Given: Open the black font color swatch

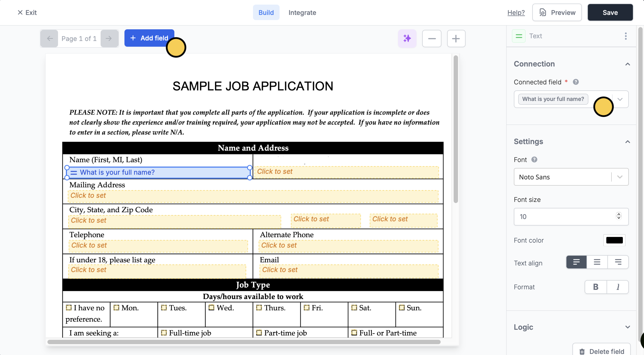Looking at the screenshot, I should point(614,240).
